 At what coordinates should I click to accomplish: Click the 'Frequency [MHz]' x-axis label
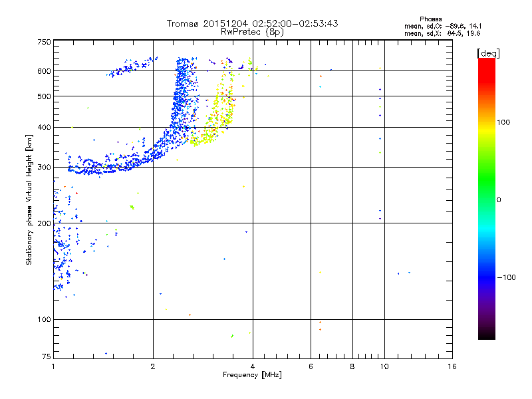252,375
